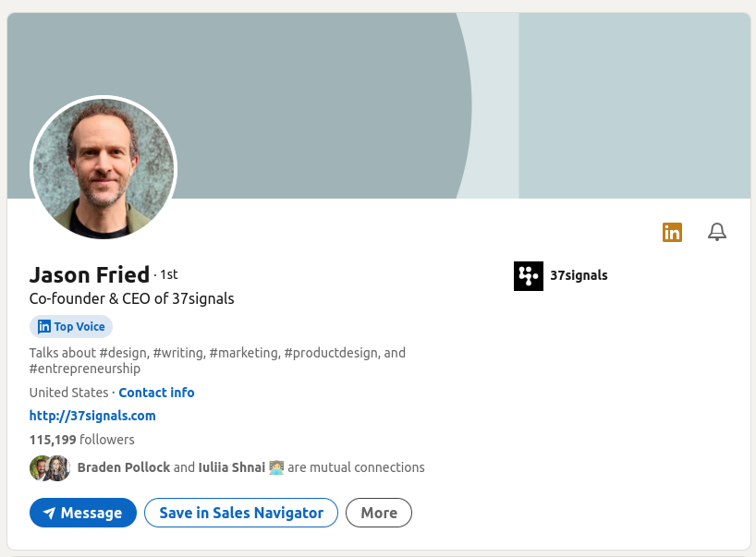Click the Jason Fried profile name
756x557 pixels.
pos(90,274)
